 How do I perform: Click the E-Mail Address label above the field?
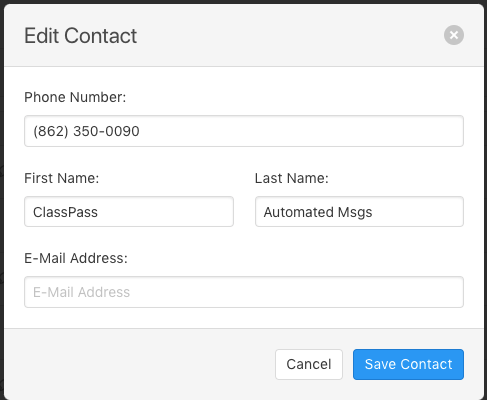[76, 258]
